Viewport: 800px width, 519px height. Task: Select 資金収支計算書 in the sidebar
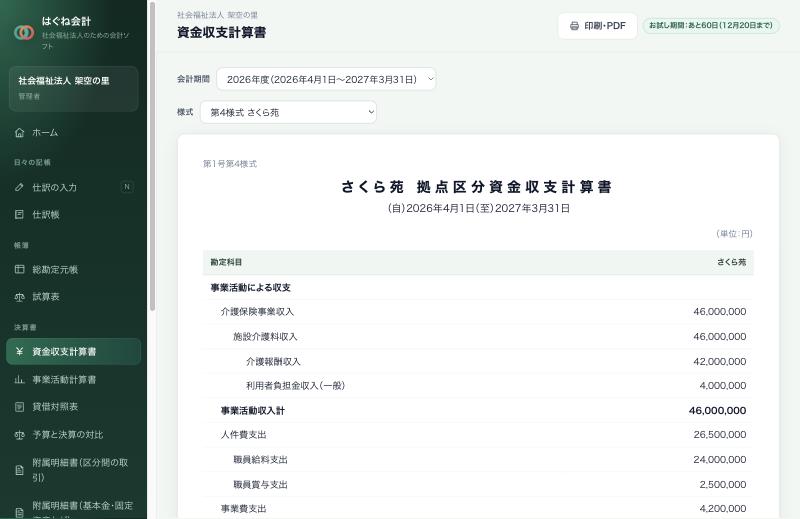(73, 351)
